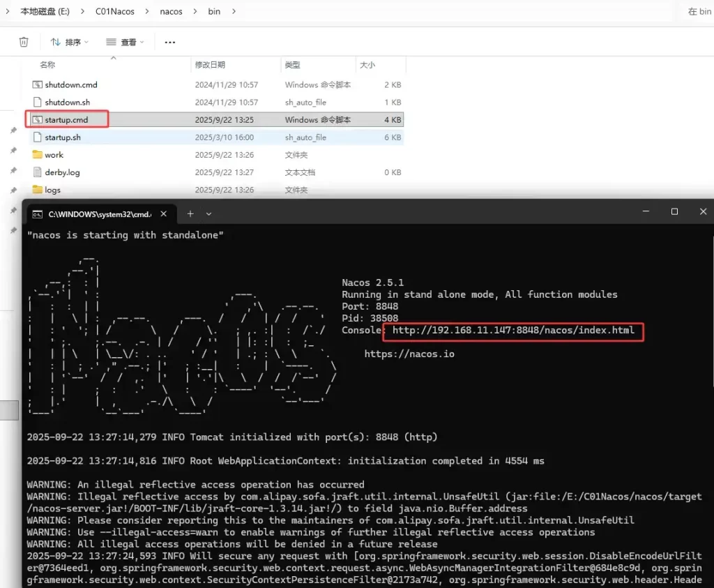Expand chevron after bin in breadcrumb

[234, 12]
